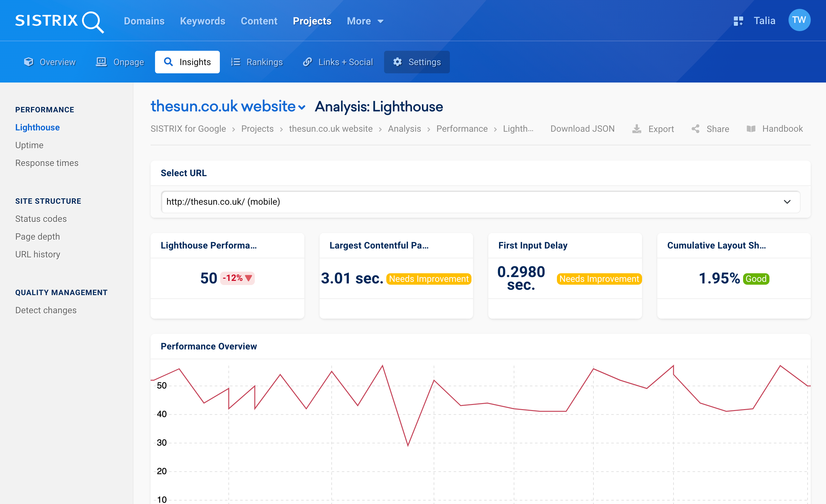Click the 3.01 sec. value
This screenshot has width=826, height=504.
coord(352,278)
